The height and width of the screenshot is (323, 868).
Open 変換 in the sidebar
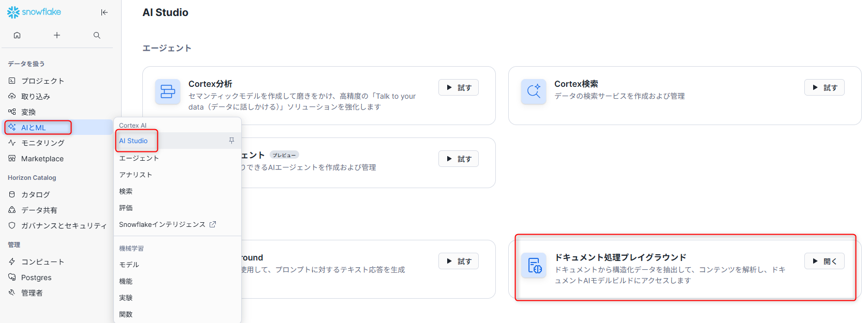(57, 112)
